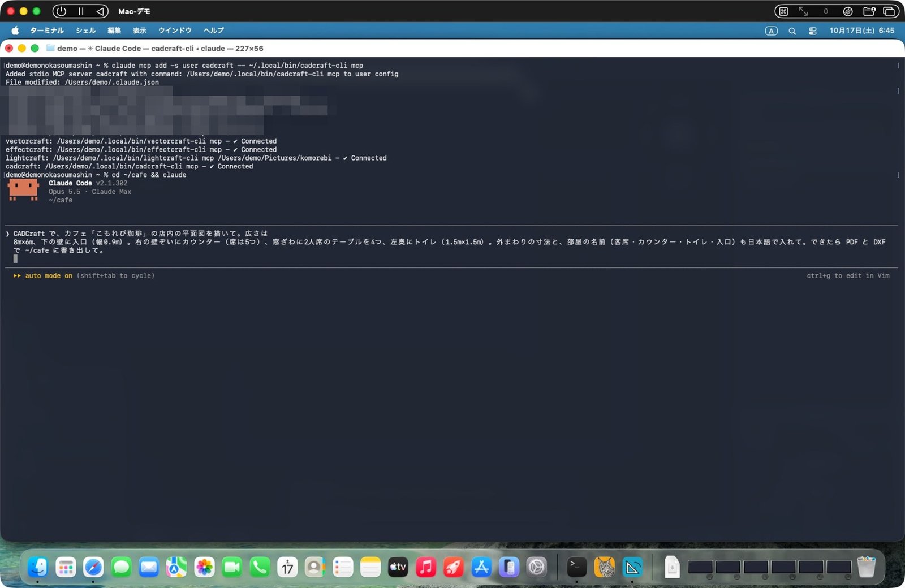Click 'ctrl+g to edit in Vim' hint
The width and height of the screenshot is (905, 588).
848,276
